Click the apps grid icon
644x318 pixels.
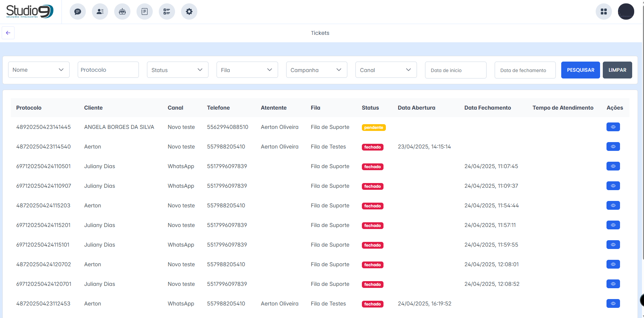pyautogui.click(x=604, y=12)
